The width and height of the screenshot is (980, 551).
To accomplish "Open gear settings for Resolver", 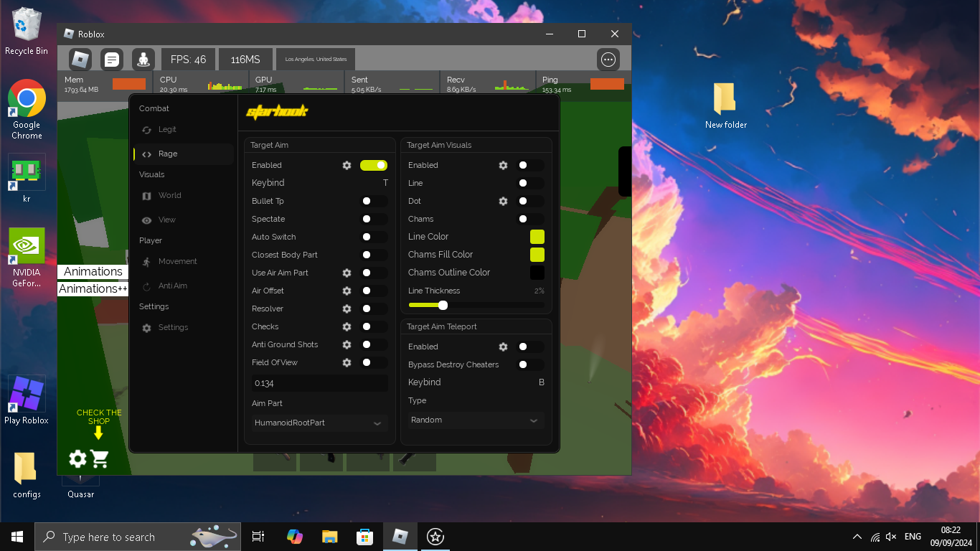I will coord(347,309).
